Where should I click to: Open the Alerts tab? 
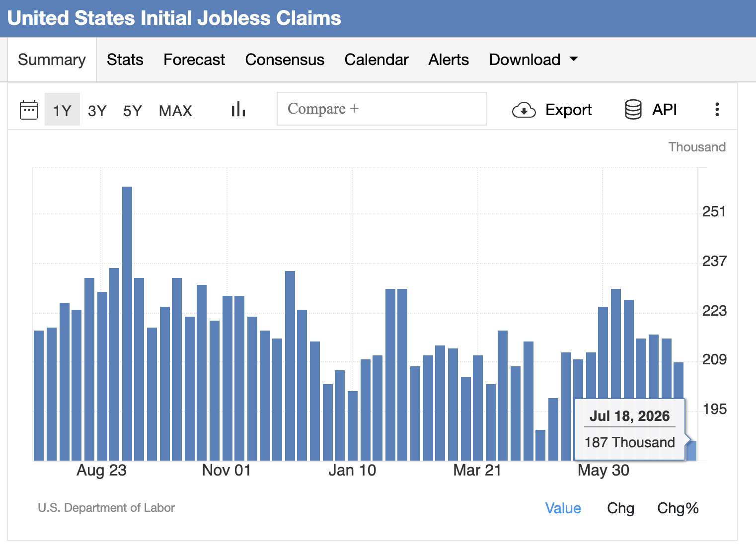click(449, 60)
